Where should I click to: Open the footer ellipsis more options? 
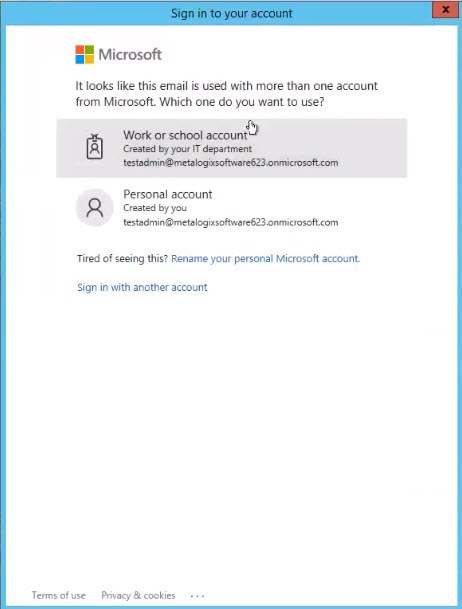pyautogui.click(x=197, y=595)
